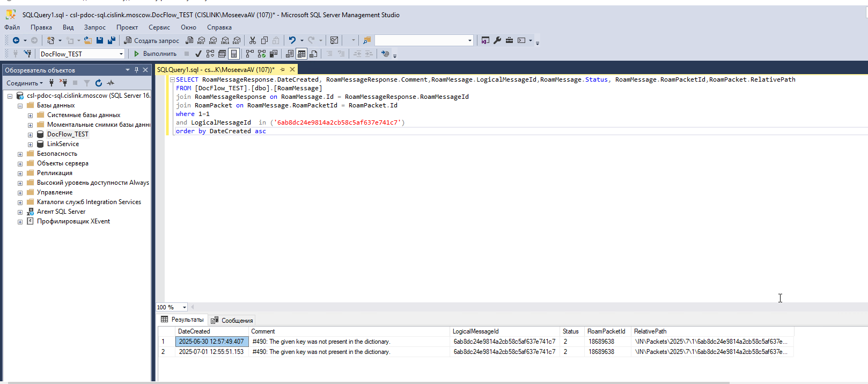This screenshot has width=868, height=384.
Task: Click the Выполнить execute button
Action: (155, 54)
